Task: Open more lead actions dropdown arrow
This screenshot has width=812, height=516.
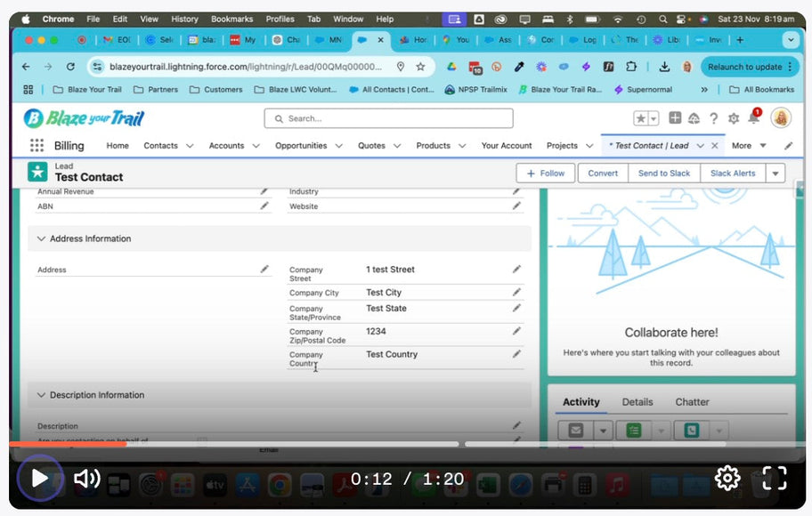Action: click(x=775, y=173)
